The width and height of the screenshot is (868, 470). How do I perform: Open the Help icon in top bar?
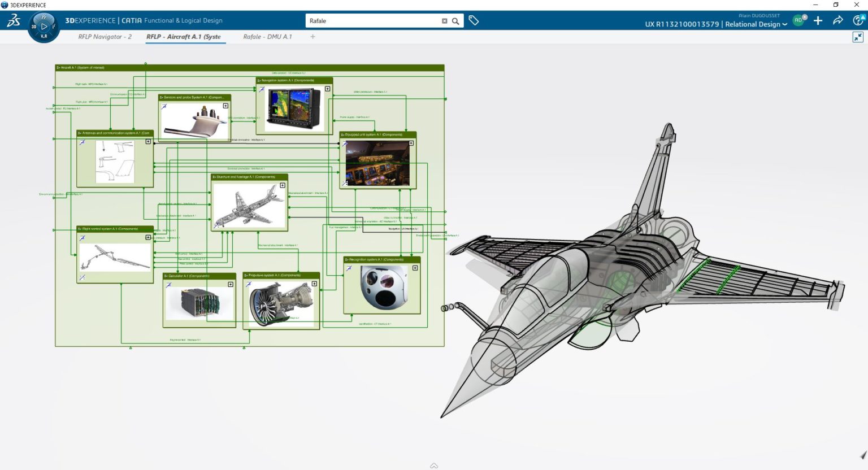point(858,20)
